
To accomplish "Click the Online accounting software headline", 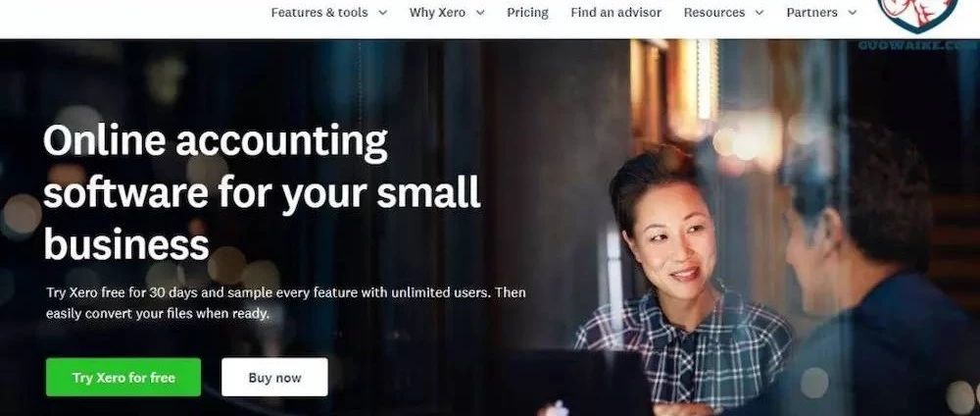I will 262,192.
